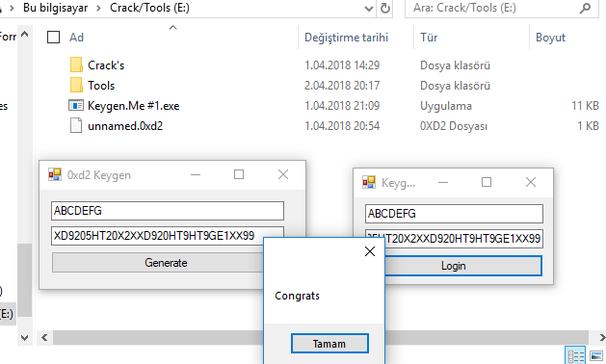Click the 0XD2 Dosyası type cell
This screenshot has height=364, width=606.
pyautogui.click(x=454, y=126)
